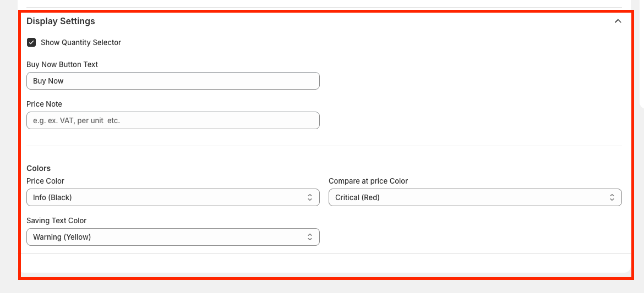Click the Price Color selector arrows icon
The width and height of the screenshot is (644, 293).
(x=310, y=197)
